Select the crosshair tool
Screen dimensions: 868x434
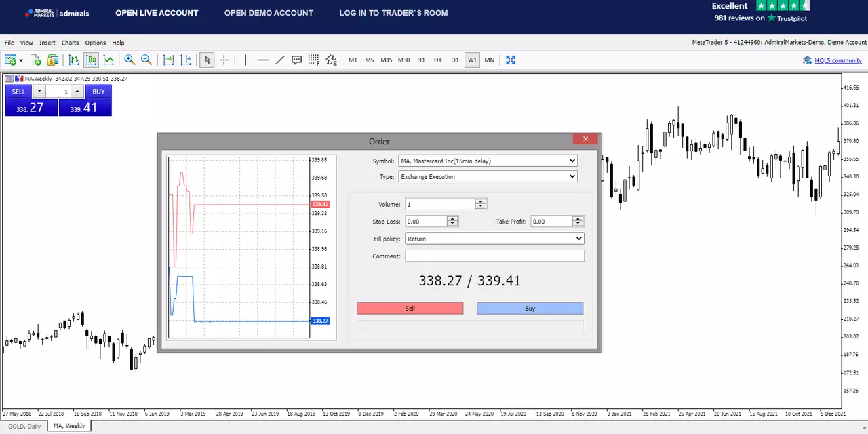(224, 60)
